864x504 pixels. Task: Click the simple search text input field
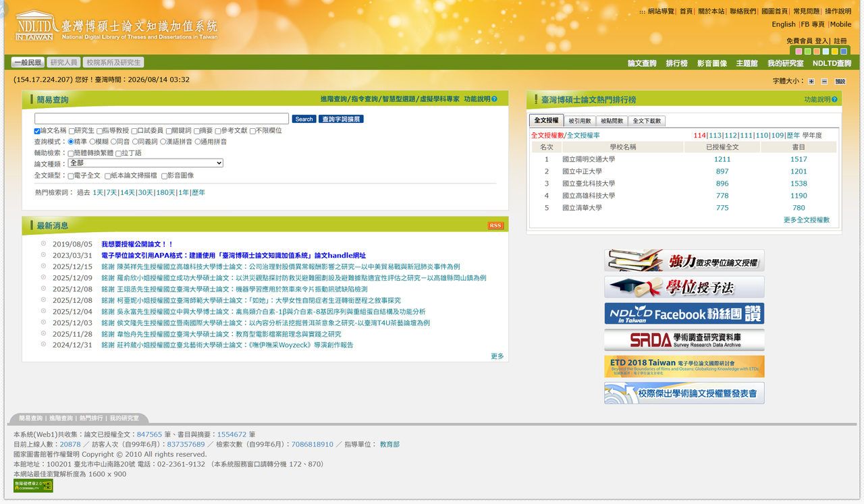(161, 119)
